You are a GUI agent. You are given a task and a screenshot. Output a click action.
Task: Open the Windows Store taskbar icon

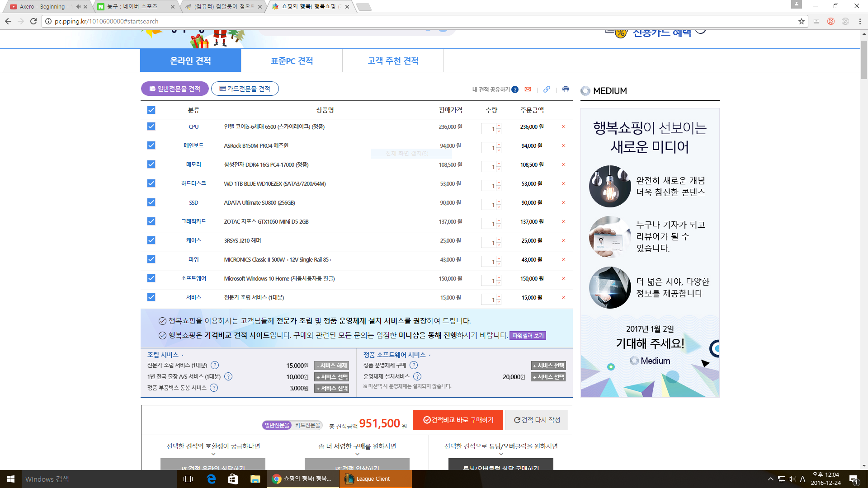coord(233,479)
